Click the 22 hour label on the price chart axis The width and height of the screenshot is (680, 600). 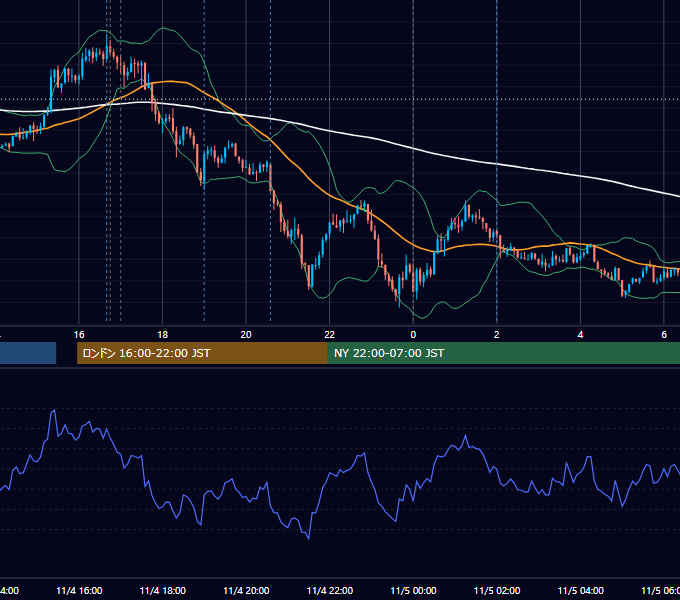(330, 335)
